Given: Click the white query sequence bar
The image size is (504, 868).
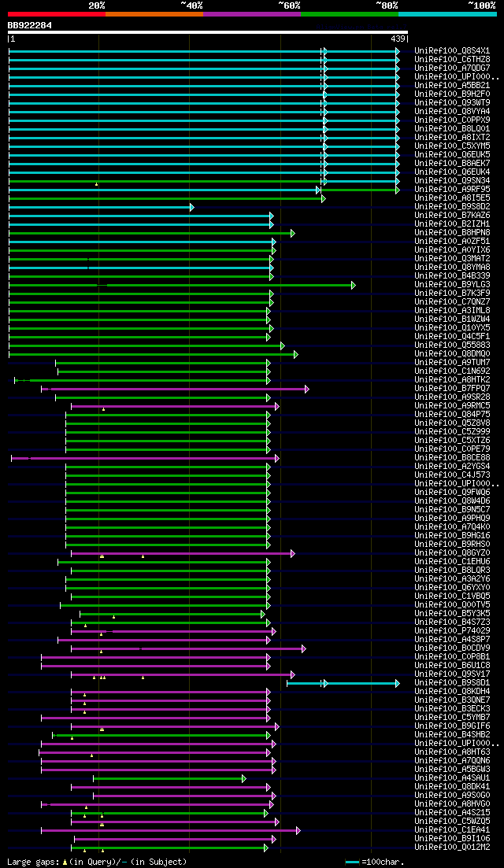Looking at the screenshot, I should (x=208, y=32).
